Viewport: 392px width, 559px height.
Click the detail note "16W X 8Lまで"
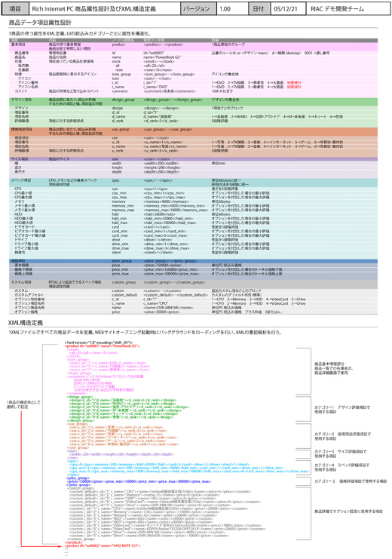pos(222,91)
